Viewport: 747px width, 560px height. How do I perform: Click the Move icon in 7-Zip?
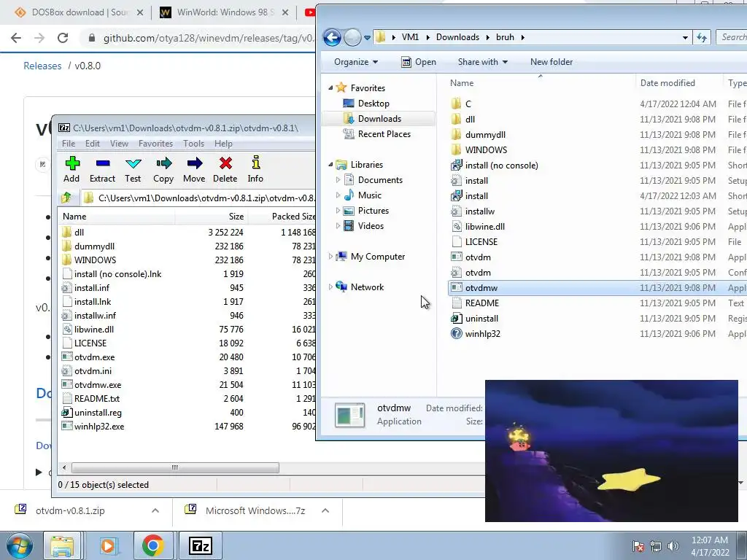point(194,164)
